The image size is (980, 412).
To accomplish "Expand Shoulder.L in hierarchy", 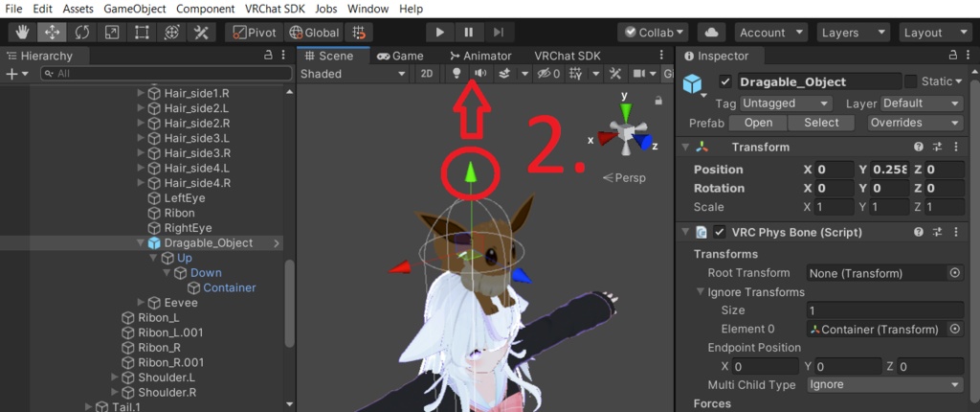I will [x=115, y=378].
